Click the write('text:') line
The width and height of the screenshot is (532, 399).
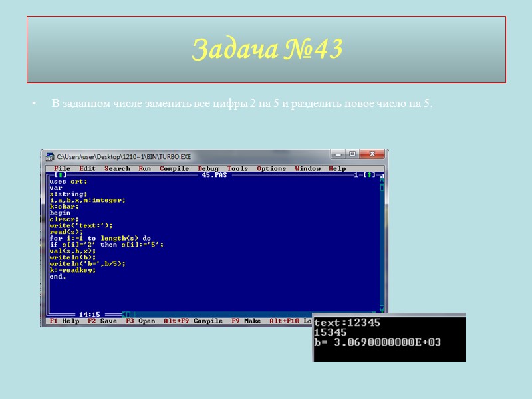81,225
